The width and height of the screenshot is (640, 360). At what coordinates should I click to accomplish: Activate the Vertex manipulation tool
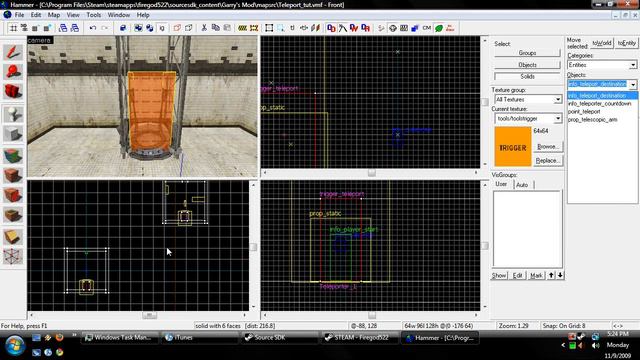[13, 256]
